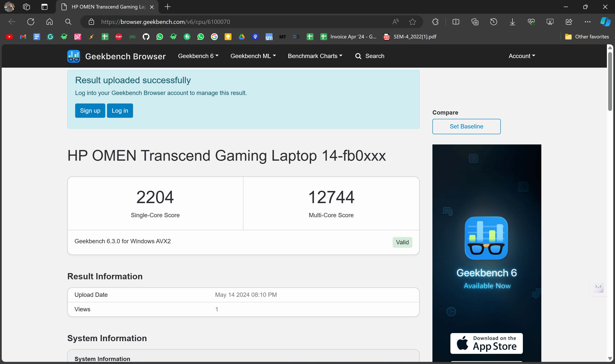Expand the Geekbench ML dropdown menu
The height and width of the screenshot is (364, 615).
253,56
